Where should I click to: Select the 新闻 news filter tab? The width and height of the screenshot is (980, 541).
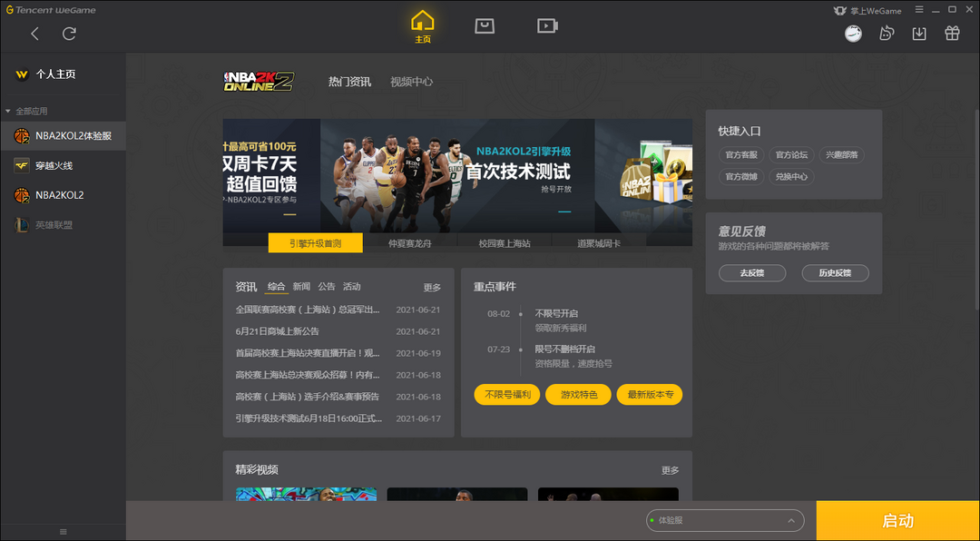pos(301,287)
